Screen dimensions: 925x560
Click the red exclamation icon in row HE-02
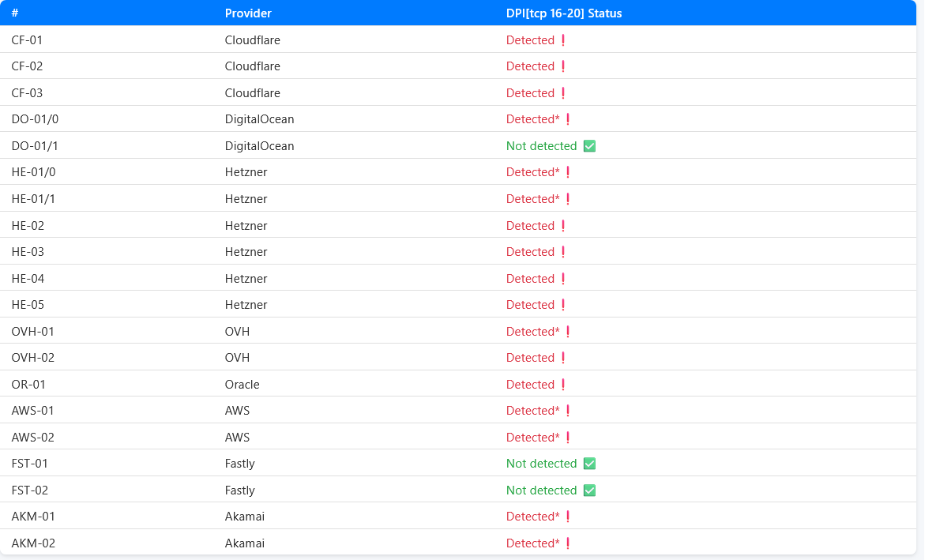(563, 226)
